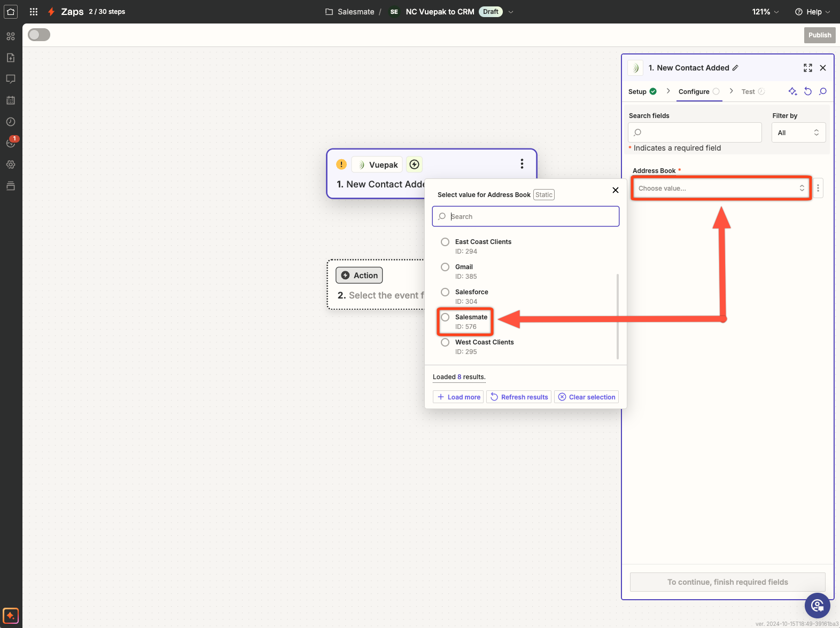840x628 pixels.
Task: Click the Draft status badge
Action: 491,12
